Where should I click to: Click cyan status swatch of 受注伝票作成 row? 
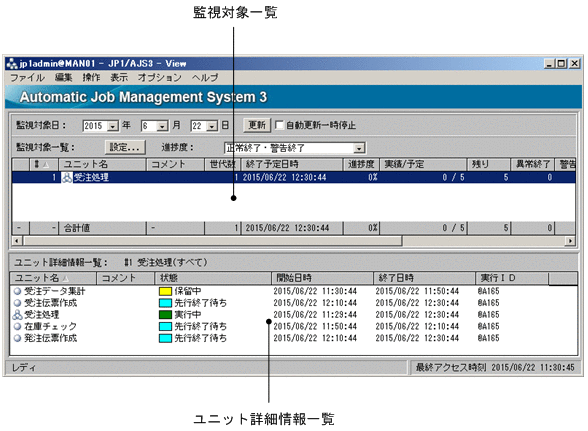coord(165,303)
